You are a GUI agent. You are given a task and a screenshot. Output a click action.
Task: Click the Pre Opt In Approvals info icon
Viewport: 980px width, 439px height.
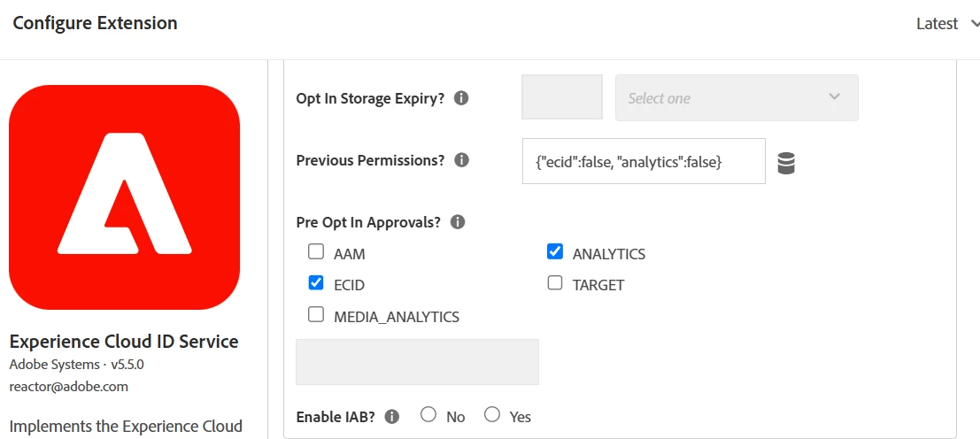(457, 222)
